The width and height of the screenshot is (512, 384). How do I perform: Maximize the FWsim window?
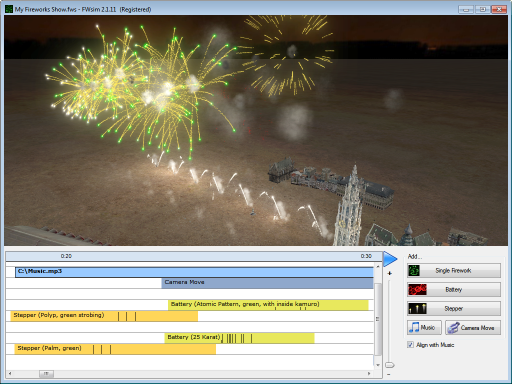tap(482, 9)
